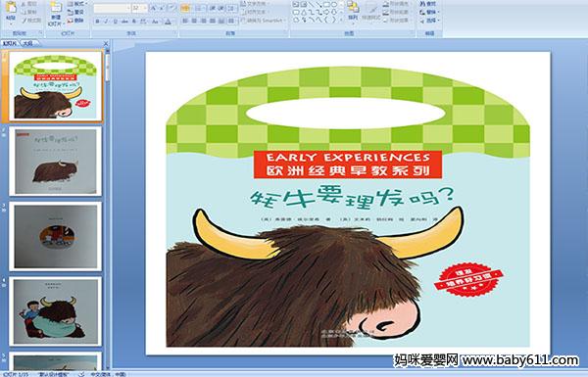Viewport: 588px width, 377px height.
Task: Decrease font size with Shrink Font icon
Action: pyautogui.click(x=162, y=8)
